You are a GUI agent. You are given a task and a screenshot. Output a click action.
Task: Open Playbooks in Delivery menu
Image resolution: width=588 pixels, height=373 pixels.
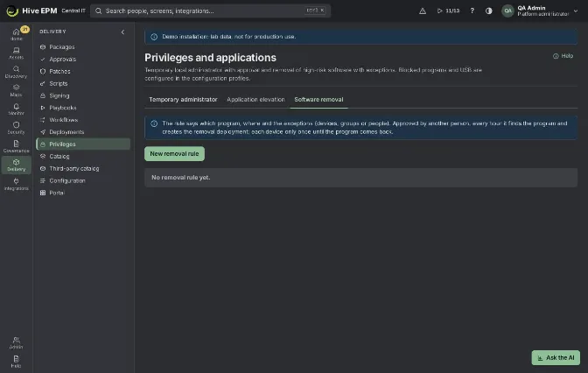point(83,108)
